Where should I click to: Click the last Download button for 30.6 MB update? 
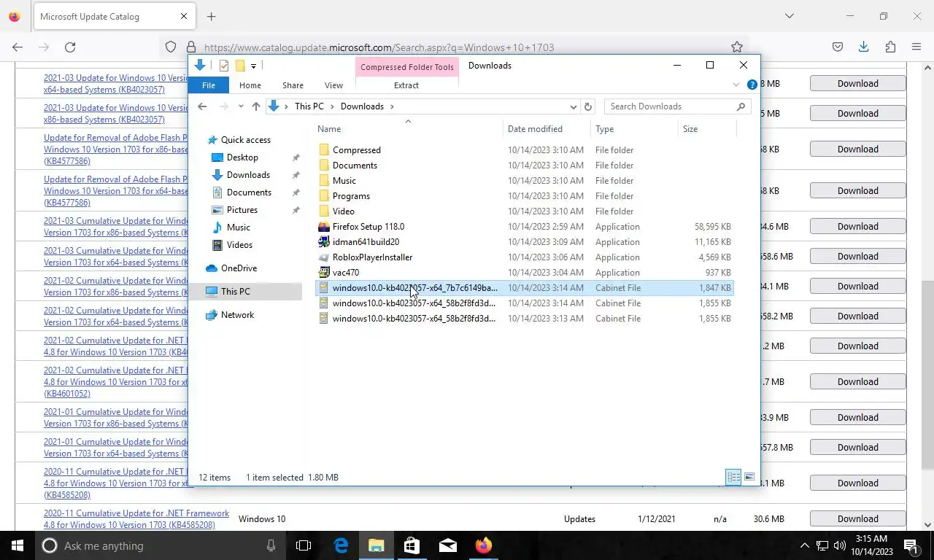(x=857, y=518)
